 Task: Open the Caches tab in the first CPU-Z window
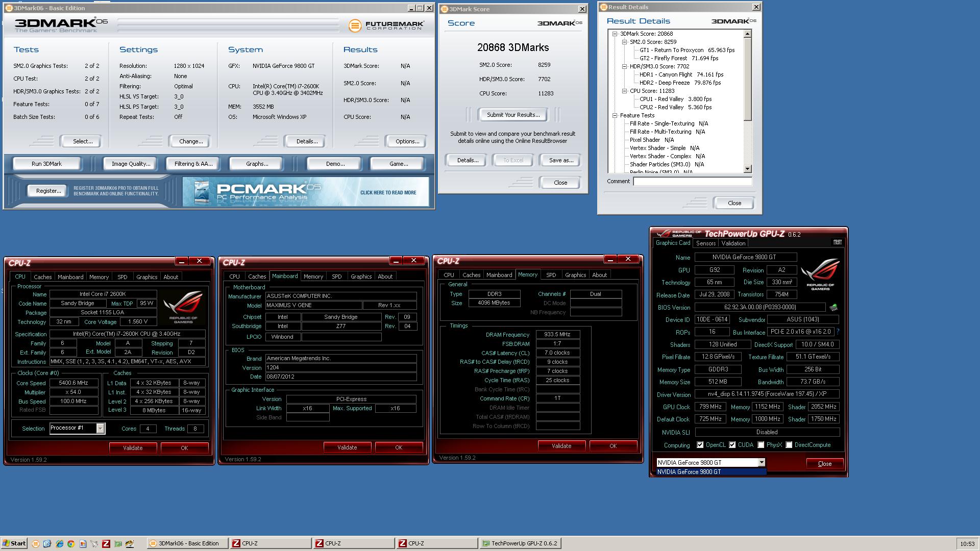click(x=43, y=277)
